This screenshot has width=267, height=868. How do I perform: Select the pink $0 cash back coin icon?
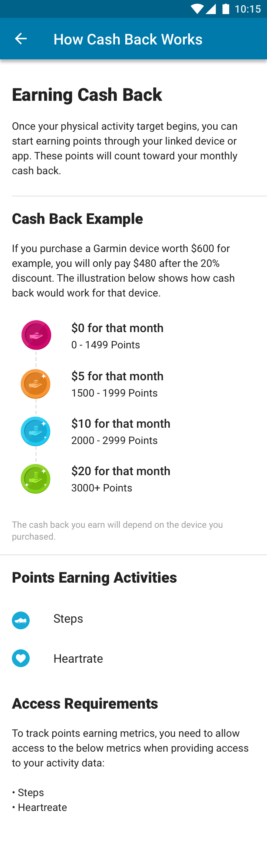click(36, 335)
